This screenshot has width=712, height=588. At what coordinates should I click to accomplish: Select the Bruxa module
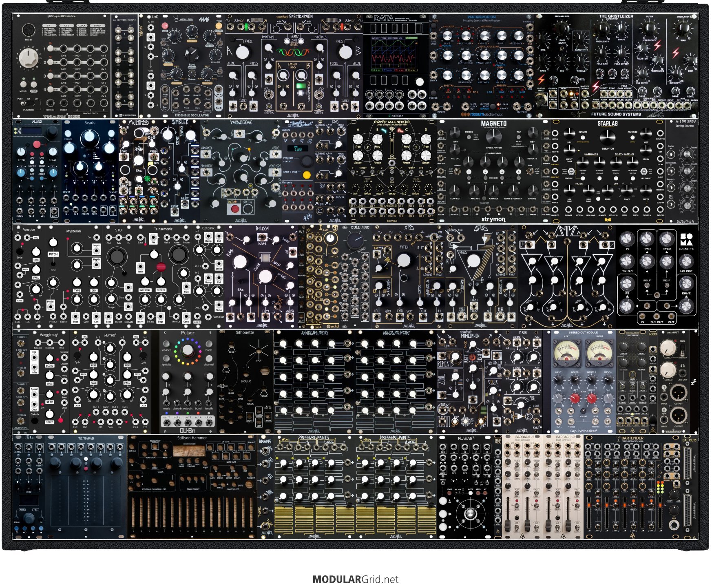pyautogui.click(x=261, y=276)
